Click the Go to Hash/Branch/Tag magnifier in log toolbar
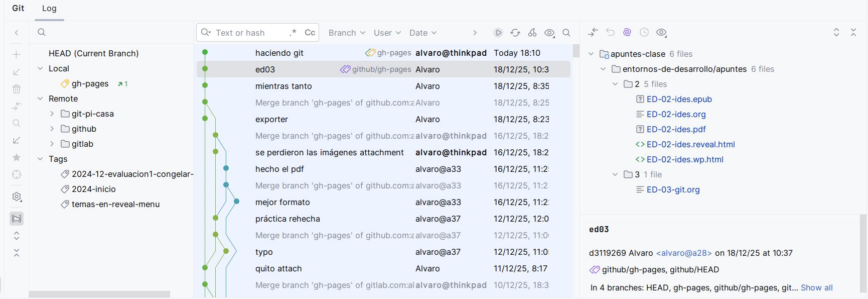868x299 pixels. click(x=566, y=33)
